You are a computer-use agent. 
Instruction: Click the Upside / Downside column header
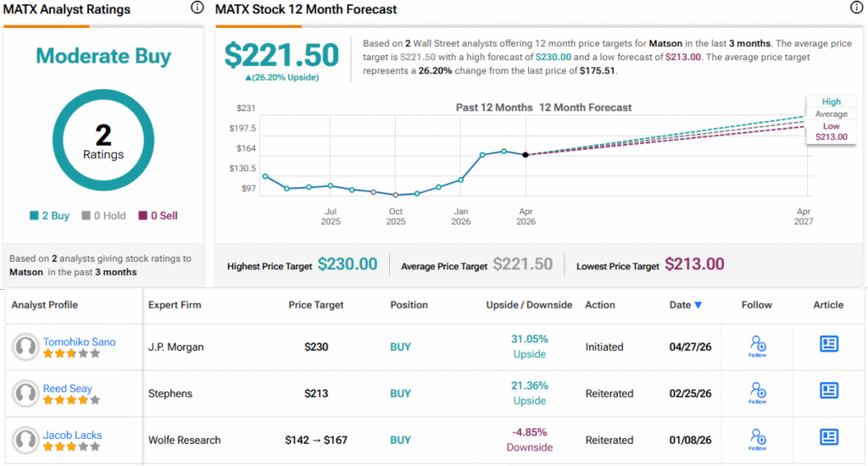[529, 305]
